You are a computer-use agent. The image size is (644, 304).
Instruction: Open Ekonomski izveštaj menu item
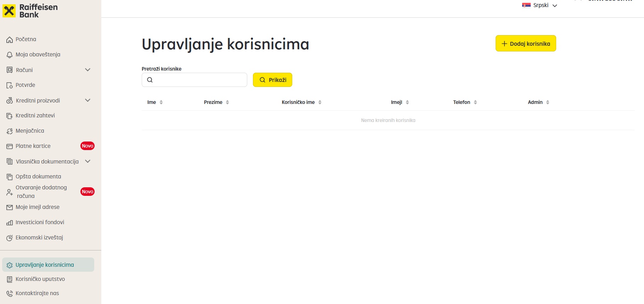(39, 238)
